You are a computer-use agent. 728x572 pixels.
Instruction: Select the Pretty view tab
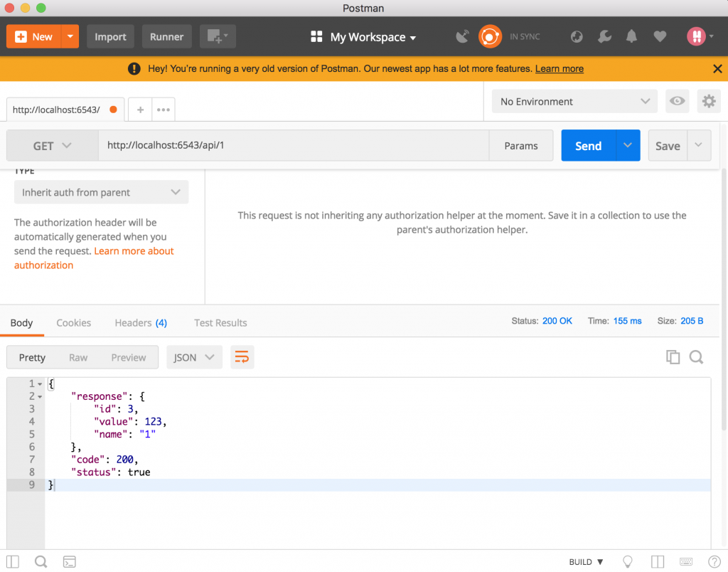click(32, 357)
